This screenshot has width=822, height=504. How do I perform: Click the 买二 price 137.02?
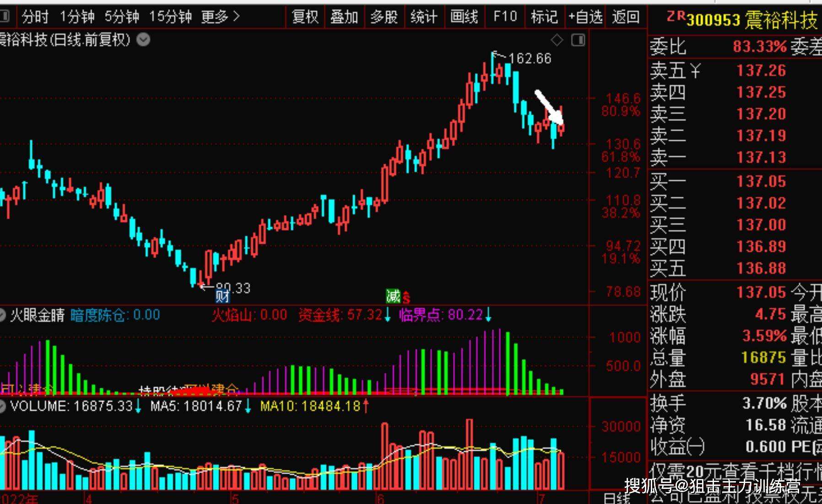click(761, 203)
